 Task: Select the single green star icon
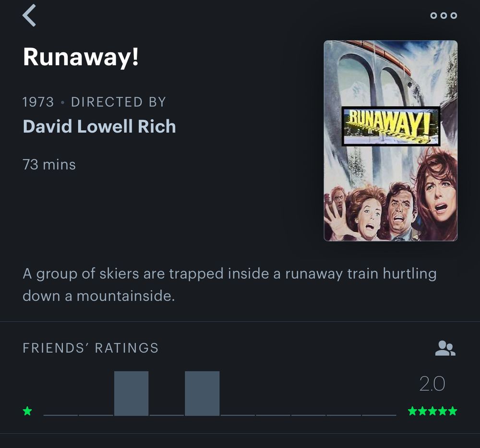27,412
